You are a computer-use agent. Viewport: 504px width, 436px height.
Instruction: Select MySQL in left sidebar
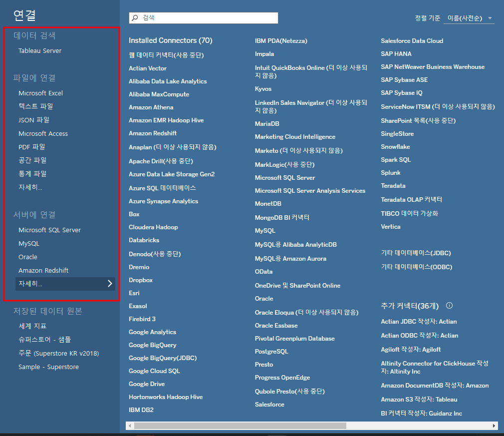(29, 244)
